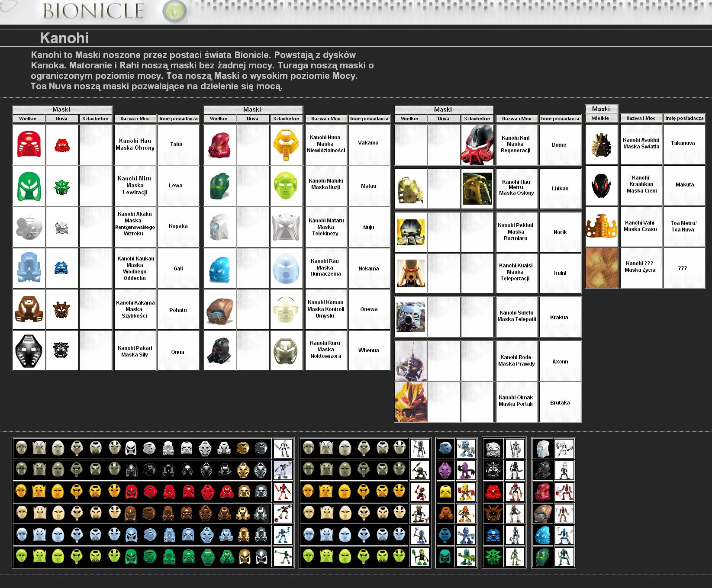Click the "Kanohi Mahiki Maska Iluzji" cell

(x=326, y=186)
